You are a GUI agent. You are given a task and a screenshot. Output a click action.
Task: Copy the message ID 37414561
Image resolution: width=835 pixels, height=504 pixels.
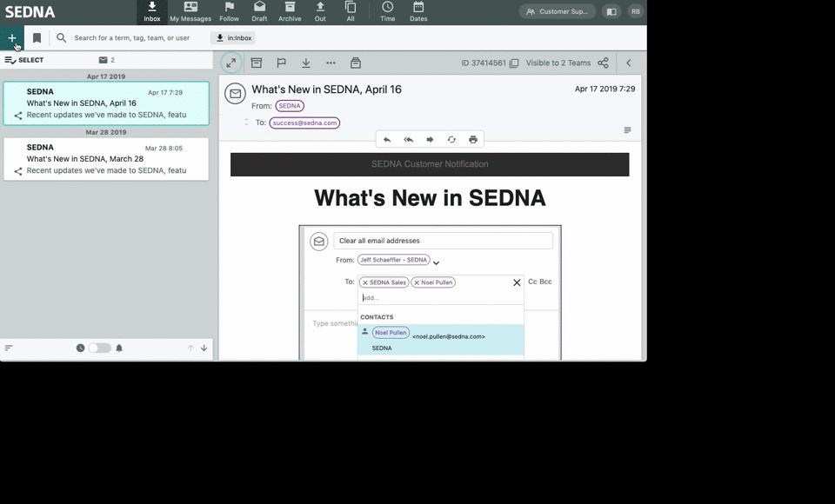514,63
